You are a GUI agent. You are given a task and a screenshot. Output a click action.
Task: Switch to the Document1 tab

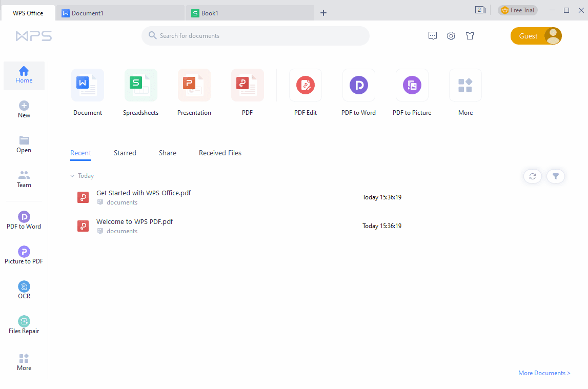click(120, 13)
